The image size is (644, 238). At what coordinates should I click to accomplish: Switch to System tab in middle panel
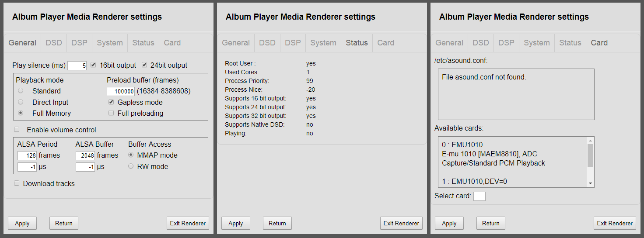tap(323, 43)
